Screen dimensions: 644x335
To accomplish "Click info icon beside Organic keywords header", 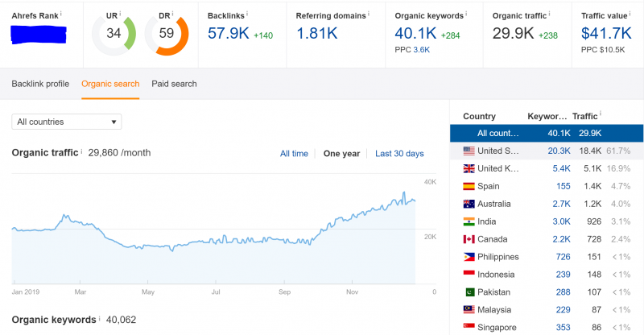I will (x=466, y=14).
